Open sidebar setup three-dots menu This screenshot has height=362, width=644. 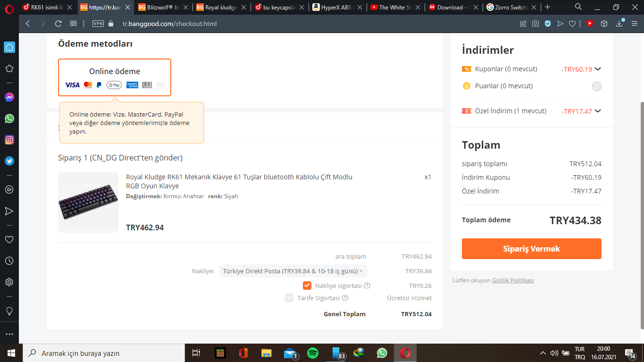pyautogui.click(x=9, y=334)
